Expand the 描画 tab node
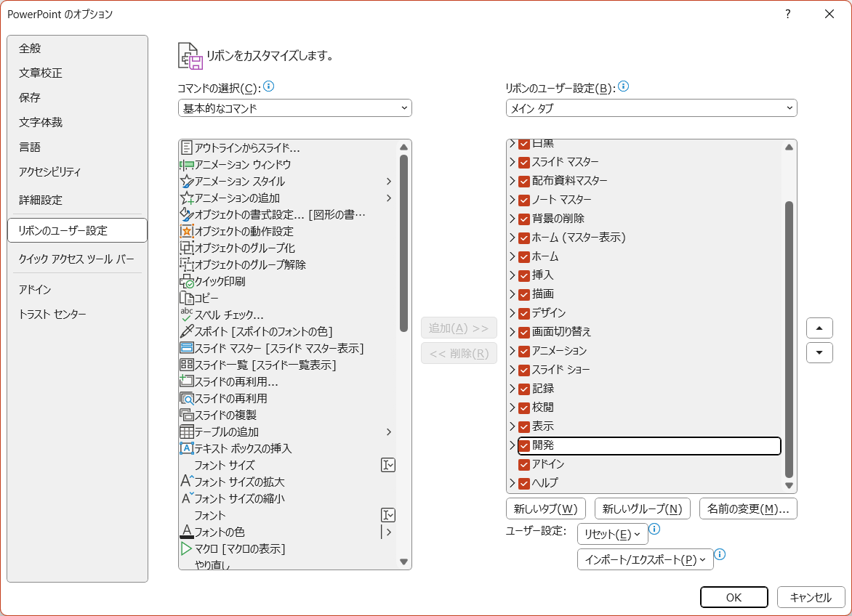 click(x=512, y=294)
